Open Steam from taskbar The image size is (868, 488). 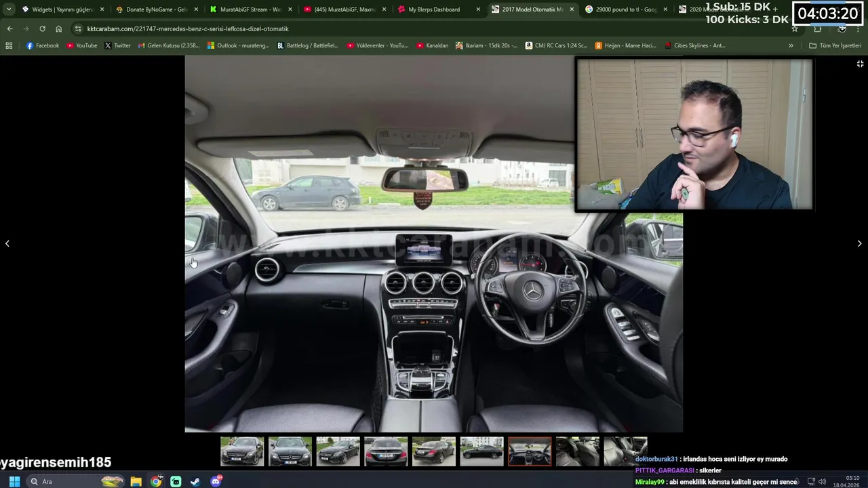coord(195,481)
